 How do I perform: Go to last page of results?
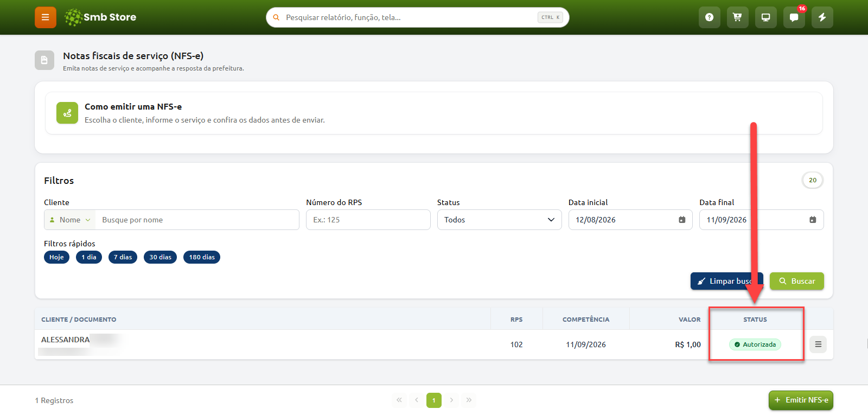tap(469, 400)
